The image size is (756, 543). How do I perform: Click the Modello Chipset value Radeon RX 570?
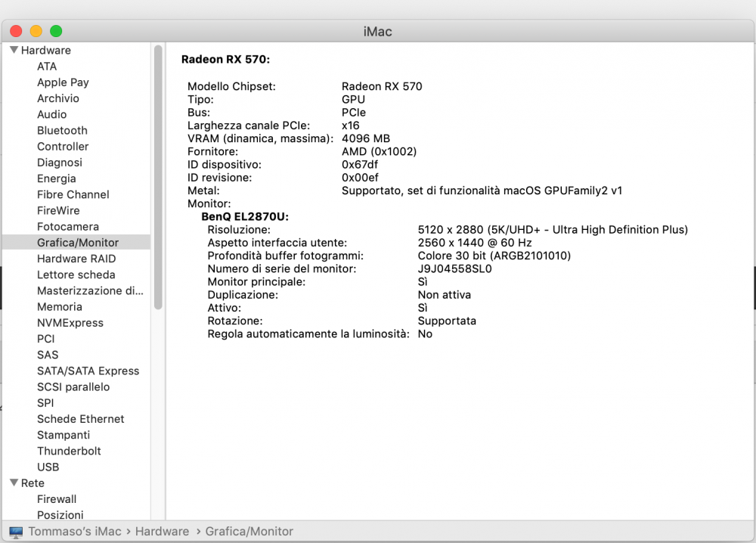(x=382, y=86)
